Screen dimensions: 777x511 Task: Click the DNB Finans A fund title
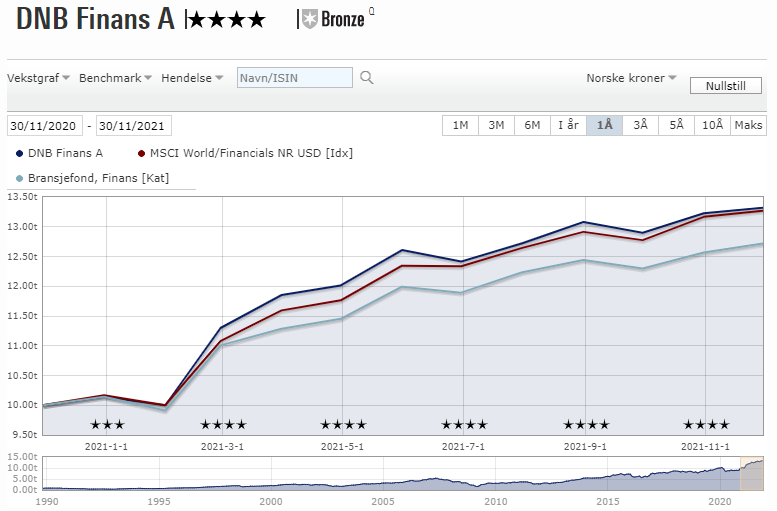pyautogui.click(x=96, y=19)
